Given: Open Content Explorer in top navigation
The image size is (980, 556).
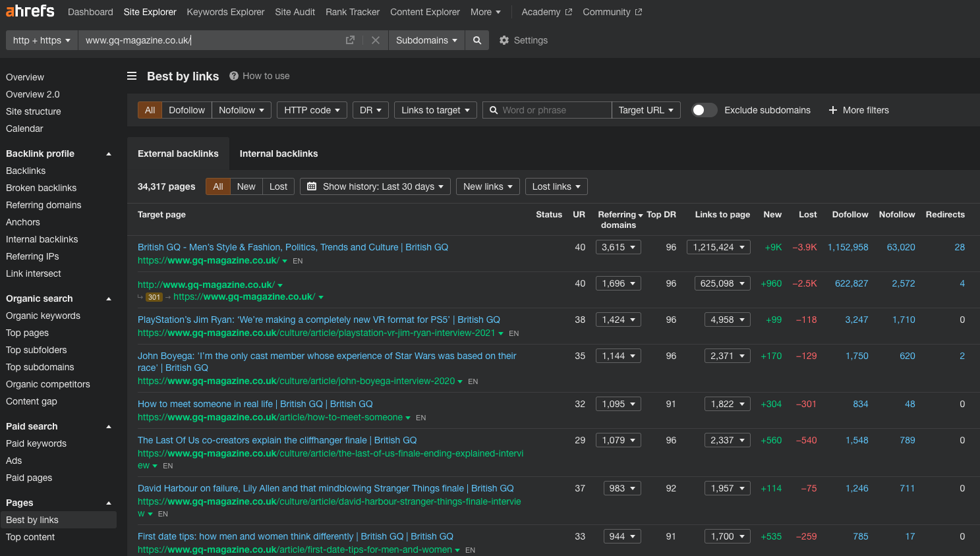Looking at the screenshot, I should pos(425,12).
